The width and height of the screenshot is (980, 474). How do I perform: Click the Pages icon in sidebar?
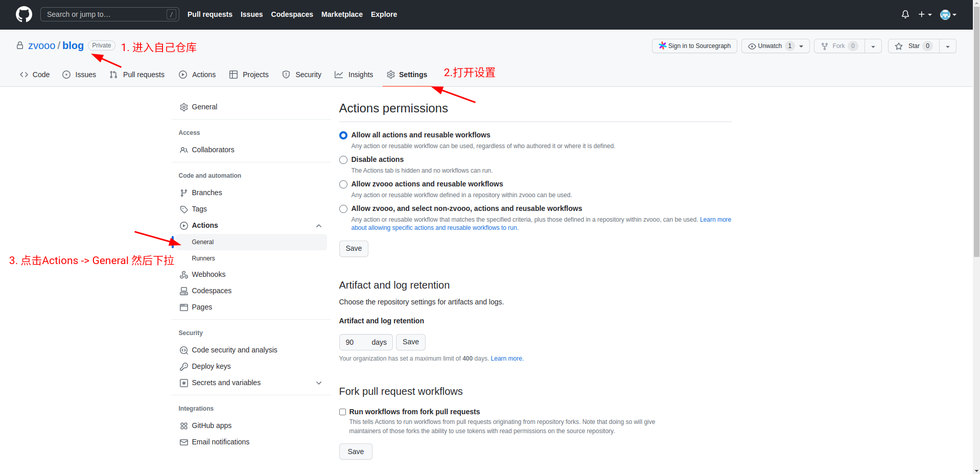tap(184, 307)
